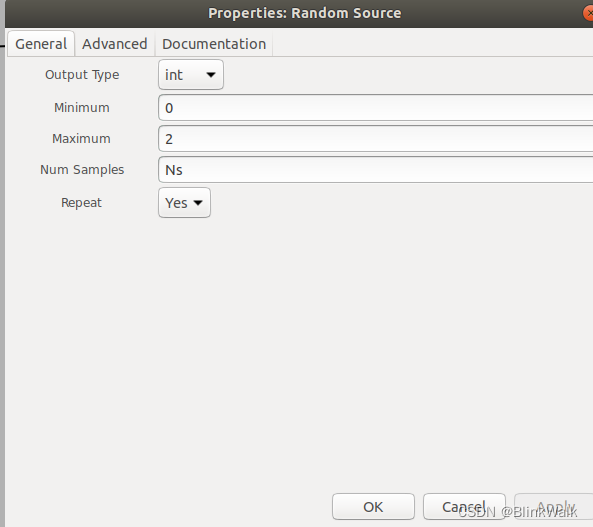Open the Advanced tab
593x527 pixels.
coord(115,44)
